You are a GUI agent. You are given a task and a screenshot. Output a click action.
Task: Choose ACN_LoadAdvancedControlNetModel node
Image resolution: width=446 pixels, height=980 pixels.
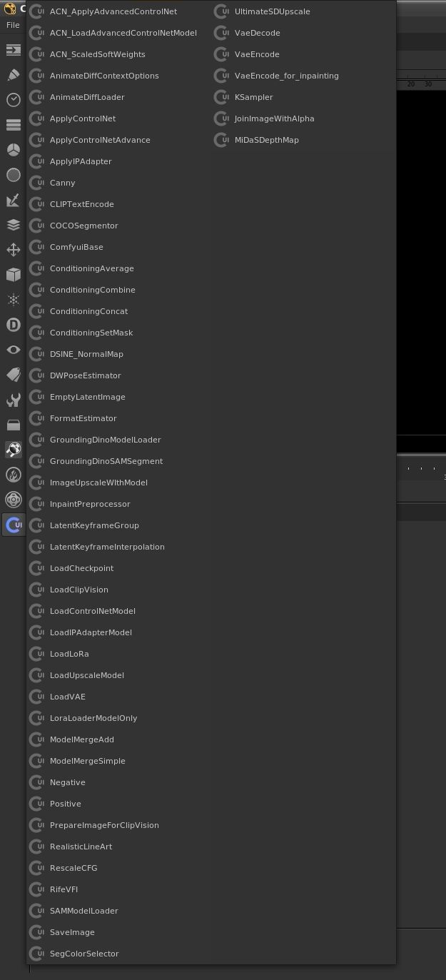(123, 33)
